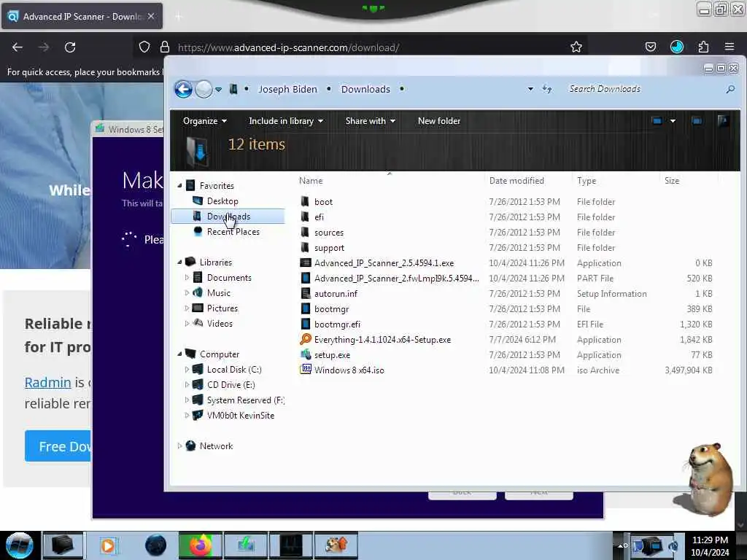Select the Pictures library
Screen dimensions: 747x560
222,308
